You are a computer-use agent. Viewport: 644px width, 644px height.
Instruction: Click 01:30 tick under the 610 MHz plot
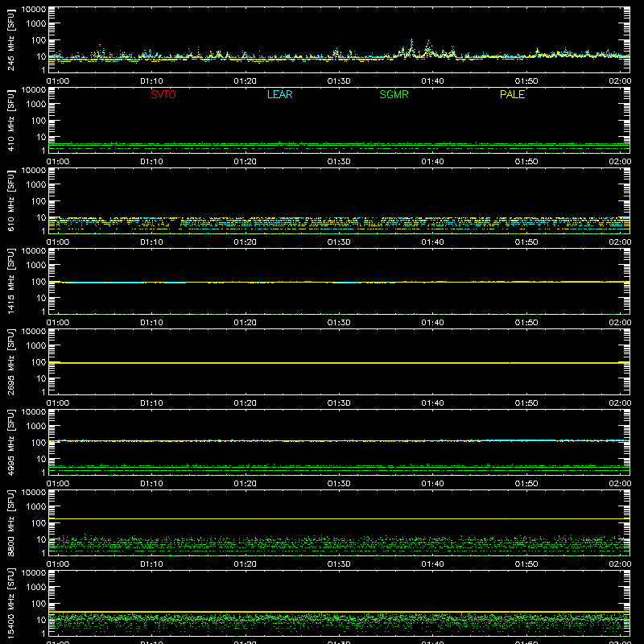(x=339, y=242)
